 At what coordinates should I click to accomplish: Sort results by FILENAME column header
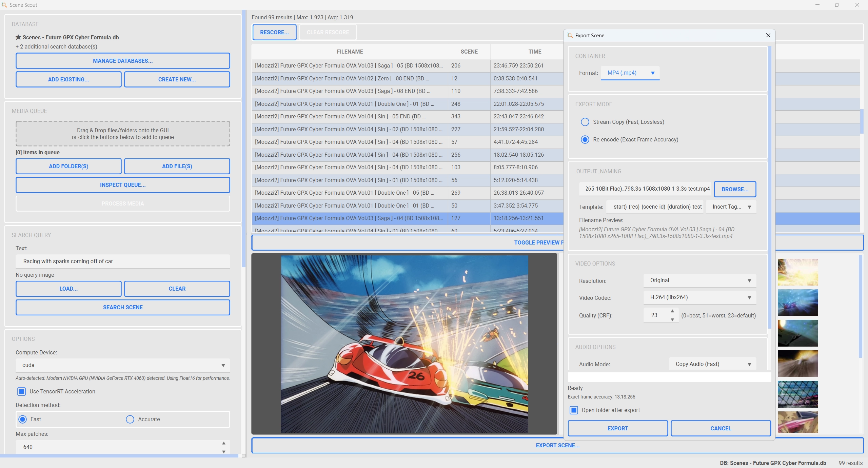[x=350, y=52]
